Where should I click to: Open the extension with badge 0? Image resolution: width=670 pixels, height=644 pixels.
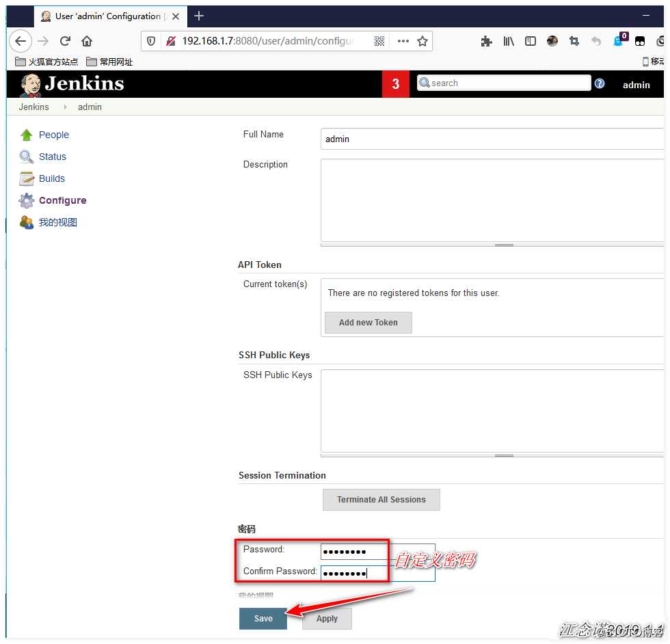click(619, 40)
